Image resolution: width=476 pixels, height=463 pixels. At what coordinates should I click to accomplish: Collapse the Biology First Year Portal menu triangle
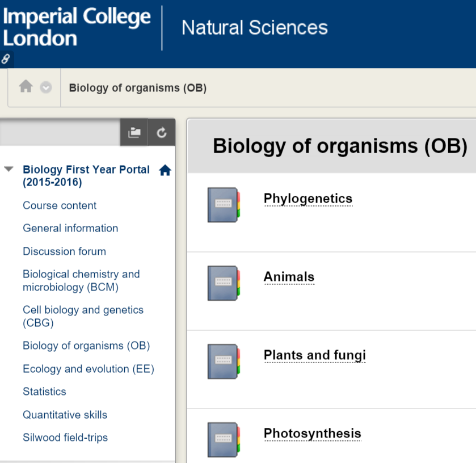pos(9,169)
